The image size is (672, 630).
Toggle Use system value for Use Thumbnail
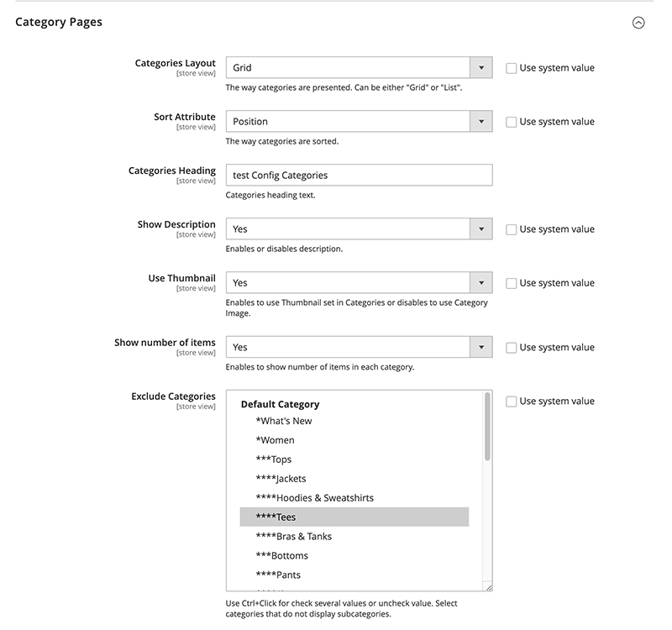click(512, 283)
